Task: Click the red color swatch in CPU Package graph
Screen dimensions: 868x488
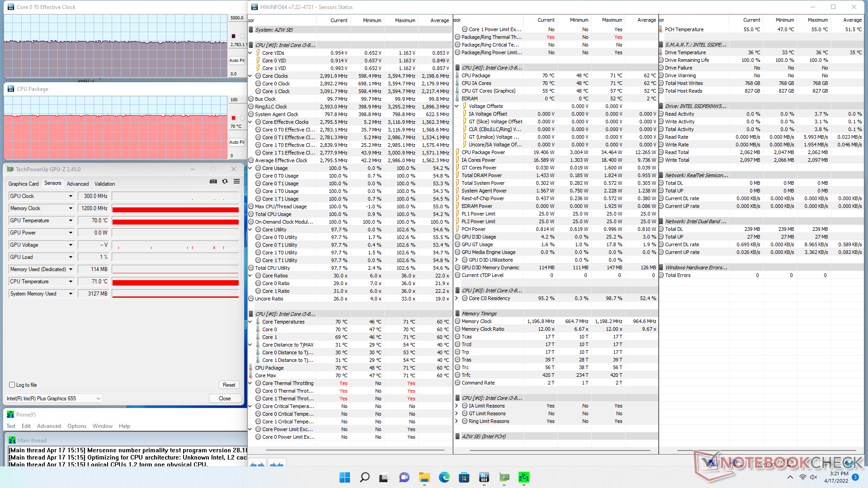Action: point(233,118)
